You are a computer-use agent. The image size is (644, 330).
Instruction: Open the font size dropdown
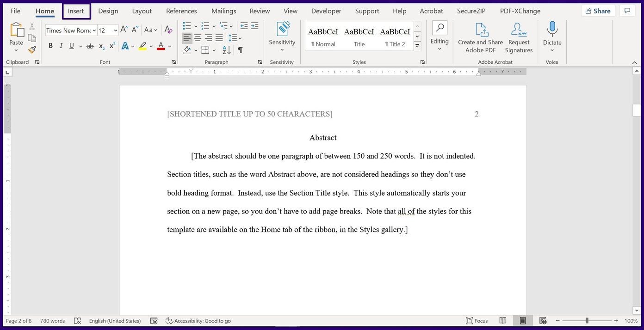(x=115, y=31)
